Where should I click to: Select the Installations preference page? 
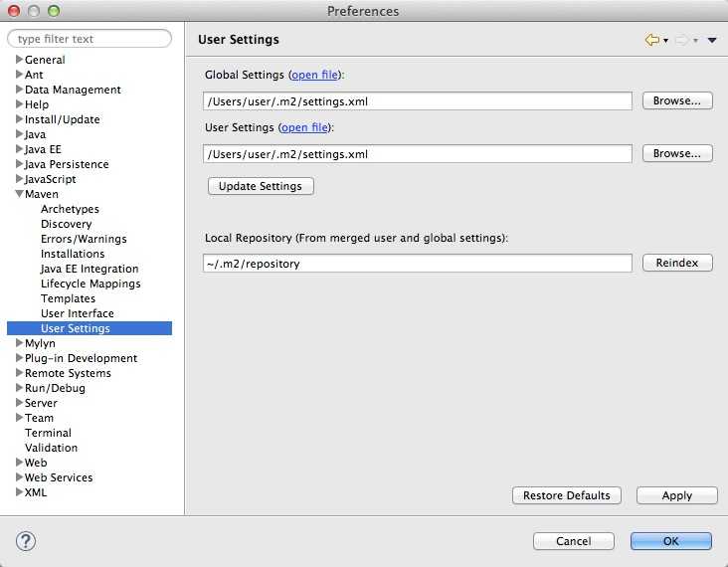click(x=73, y=254)
